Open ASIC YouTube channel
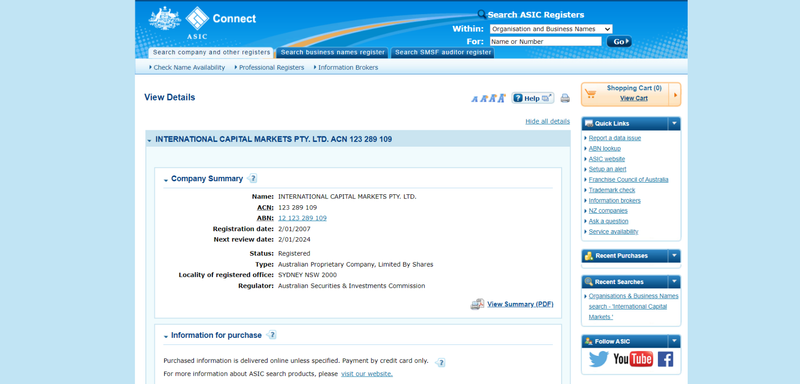This screenshot has height=384, width=800. (x=633, y=359)
